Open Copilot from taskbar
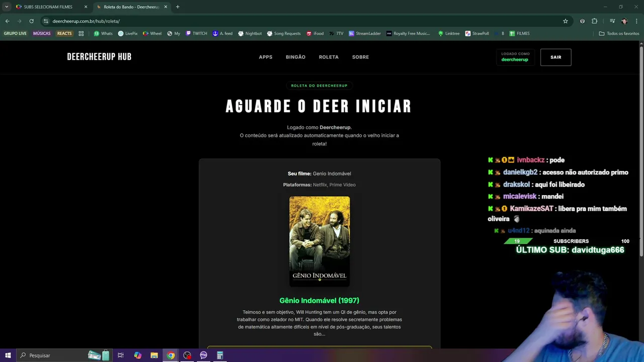The image size is (644, 362). point(137,355)
